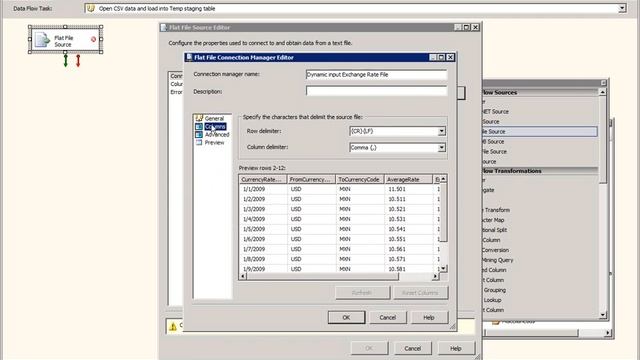Close the toolbox panel

click(x=604, y=83)
